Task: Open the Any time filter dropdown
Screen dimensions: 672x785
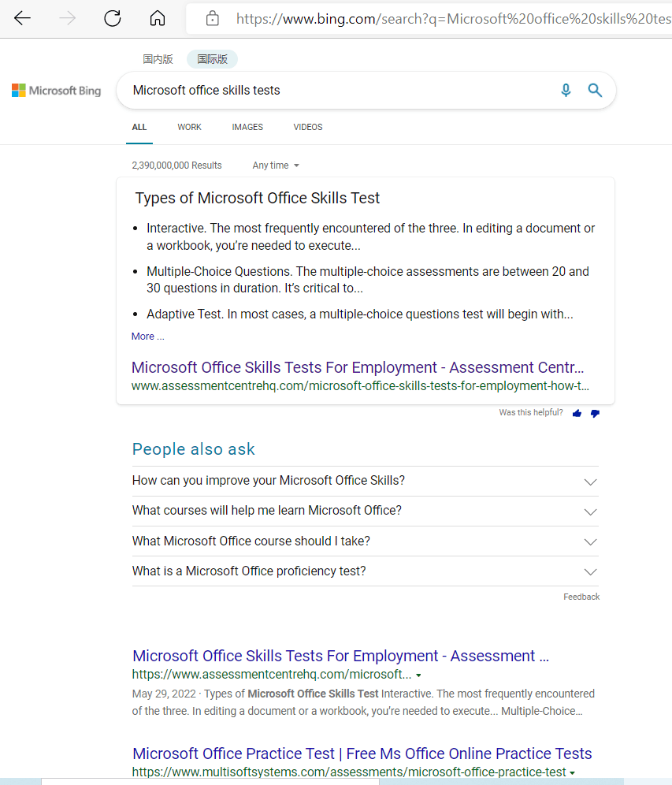Action: click(x=276, y=166)
